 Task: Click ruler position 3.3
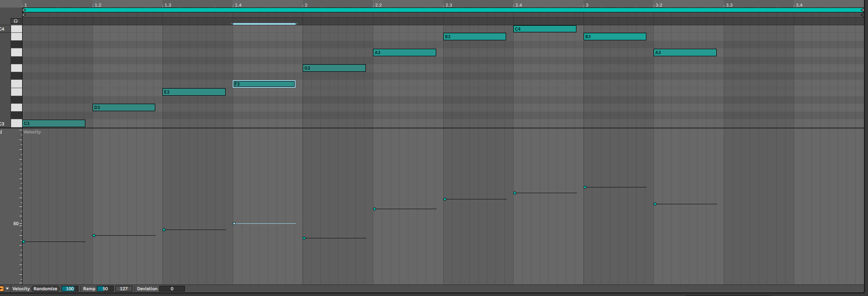coord(729,5)
